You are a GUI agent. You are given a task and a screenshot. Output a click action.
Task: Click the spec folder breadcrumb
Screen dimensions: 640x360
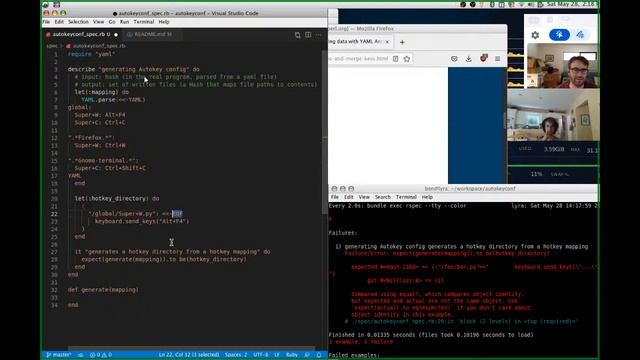pos(52,46)
